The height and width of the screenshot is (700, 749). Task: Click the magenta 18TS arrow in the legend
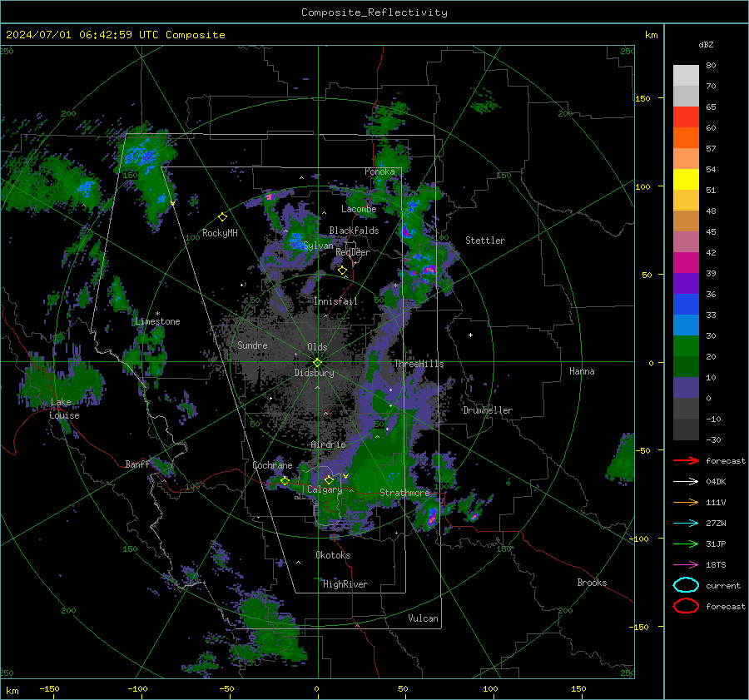tap(686, 565)
